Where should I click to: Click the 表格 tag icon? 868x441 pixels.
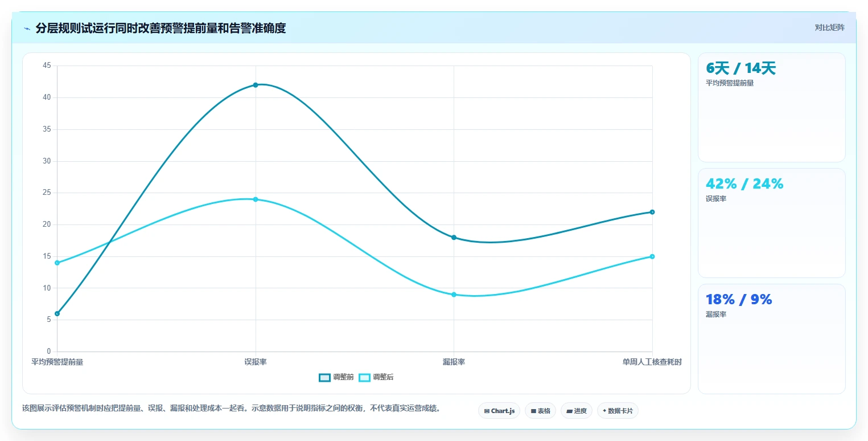(x=533, y=411)
